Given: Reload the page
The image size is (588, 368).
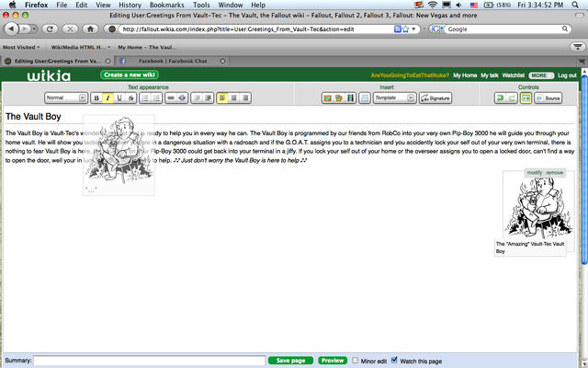Looking at the screenshot, I should click(50, 29).
